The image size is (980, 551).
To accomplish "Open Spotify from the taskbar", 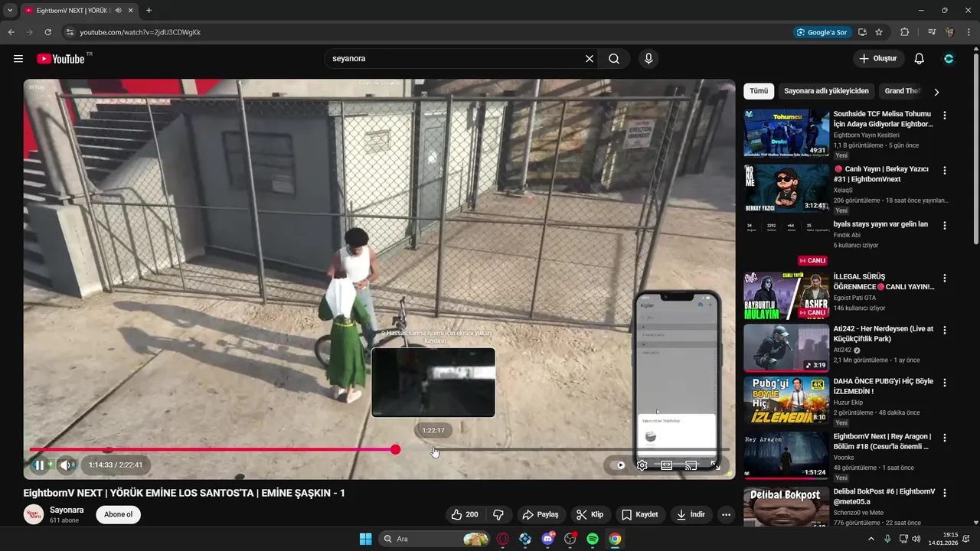I will (x=593, y=539).
